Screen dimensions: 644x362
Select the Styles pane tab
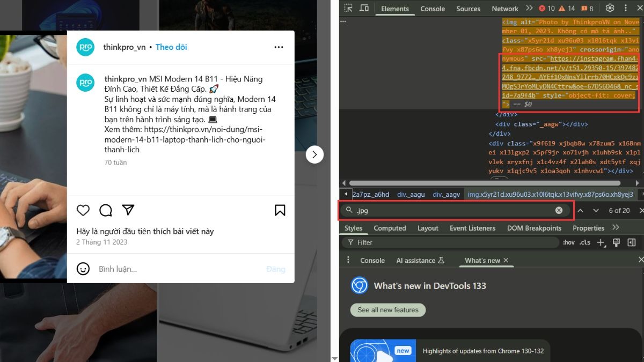353,228
